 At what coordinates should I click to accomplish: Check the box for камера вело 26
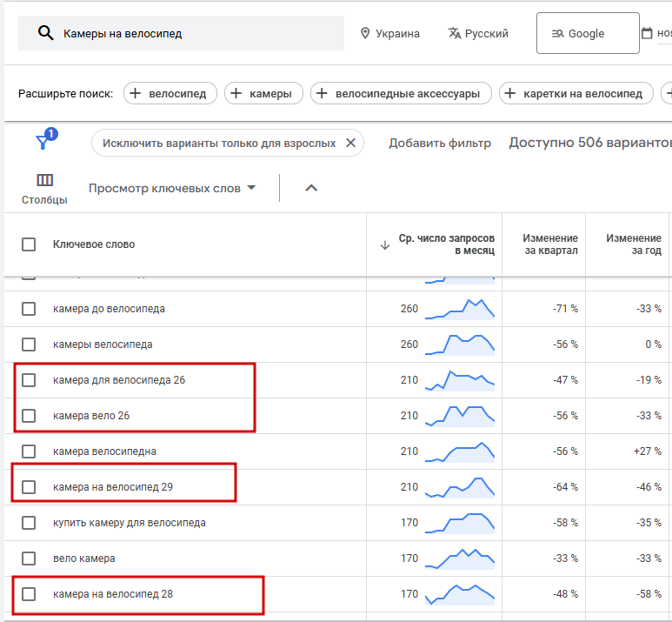[x=29, y=416]
